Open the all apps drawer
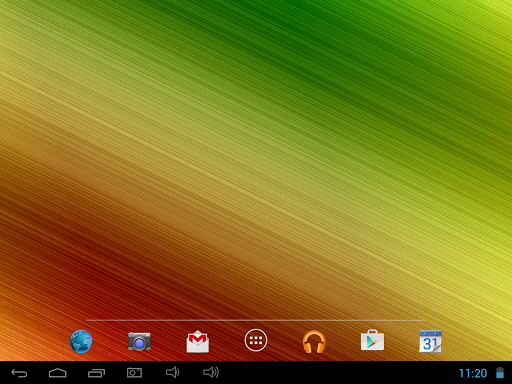512x384 pixels. coord(256,340)
